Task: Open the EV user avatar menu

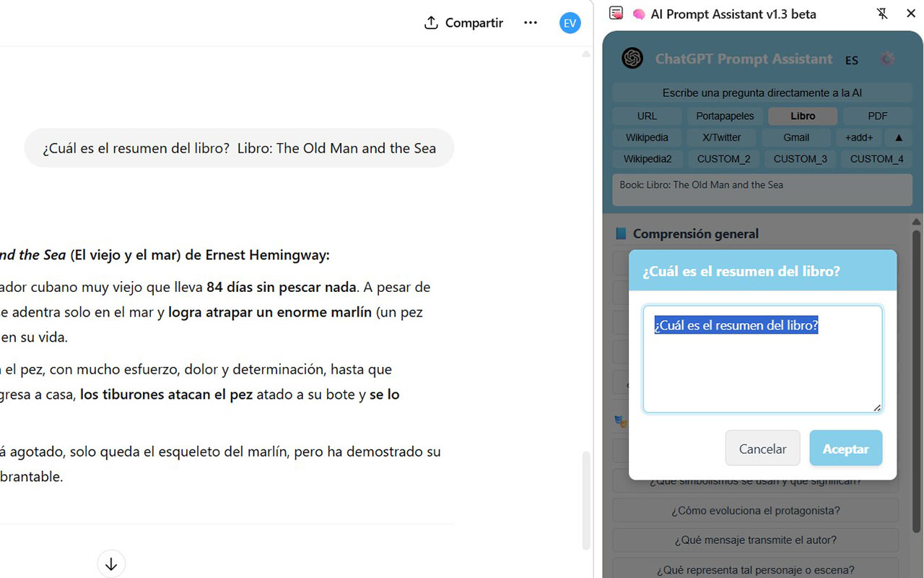Action: click(x=570, y=23)
